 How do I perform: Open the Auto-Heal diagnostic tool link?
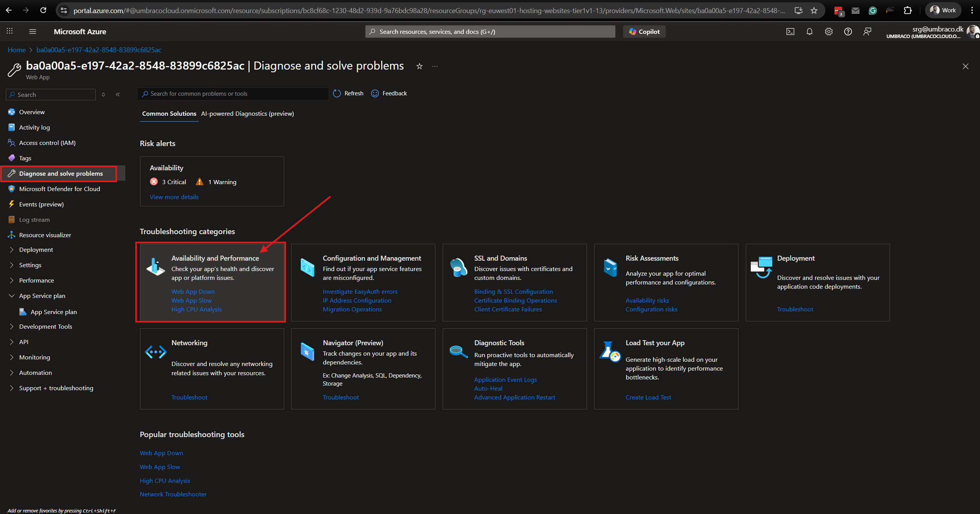point(488,388)
